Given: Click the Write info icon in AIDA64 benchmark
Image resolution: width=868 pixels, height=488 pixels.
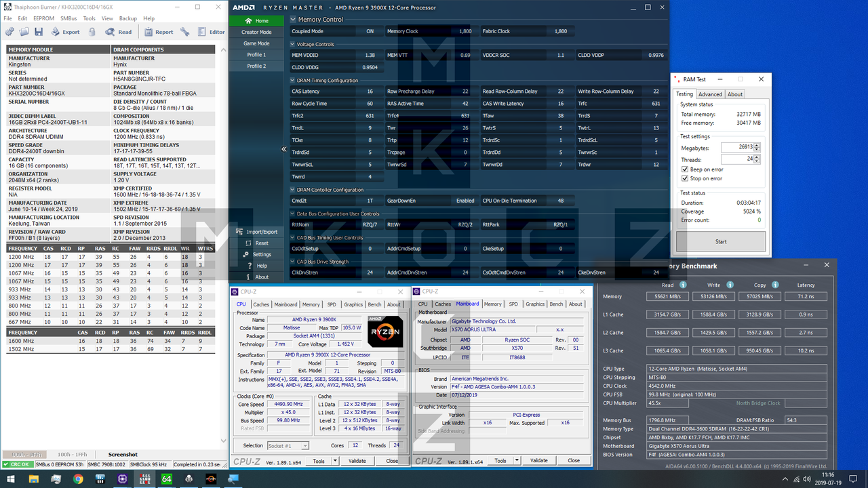Looking at the screenshot, I should (730, 285).
